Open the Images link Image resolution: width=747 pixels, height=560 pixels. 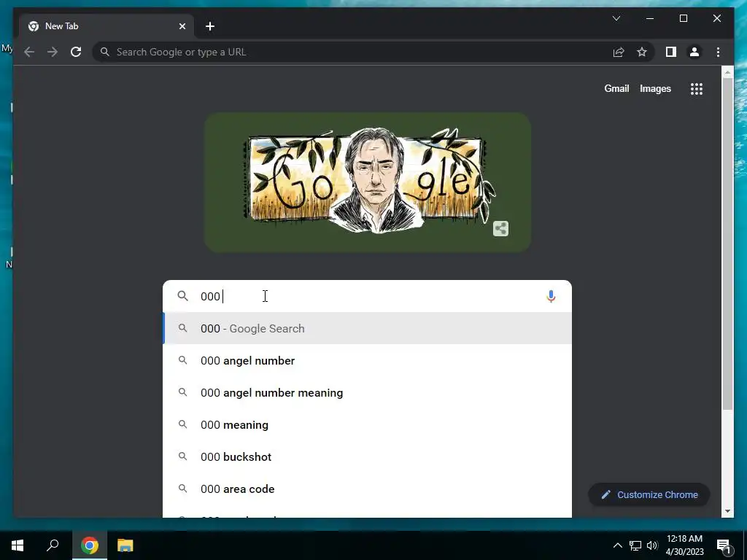(x=655, y=88)
